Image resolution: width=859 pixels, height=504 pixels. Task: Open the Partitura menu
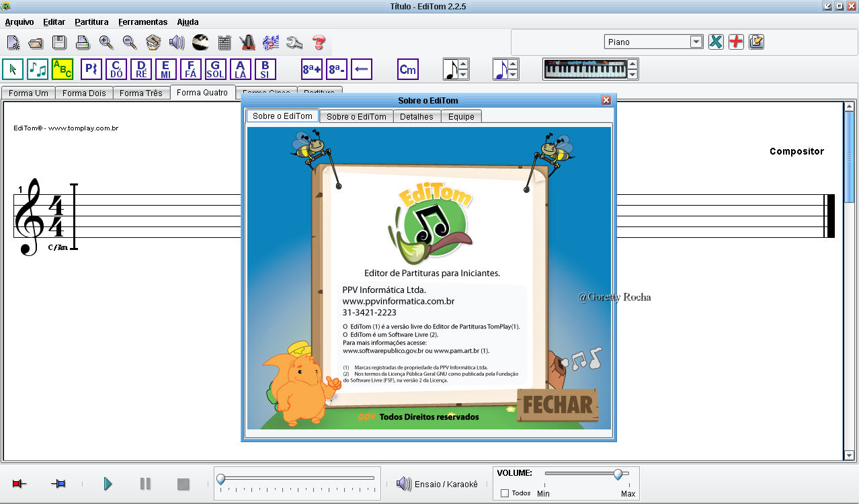pos(91,22)
